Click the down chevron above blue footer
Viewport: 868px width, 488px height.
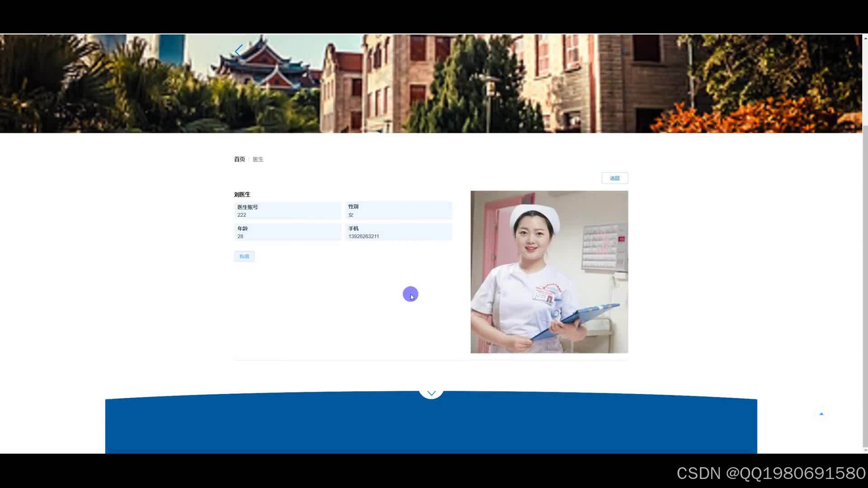431,393
